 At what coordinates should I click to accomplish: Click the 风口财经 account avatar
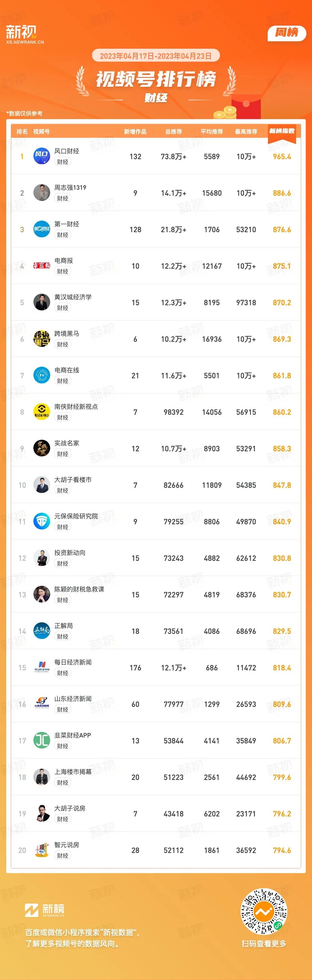42,156
